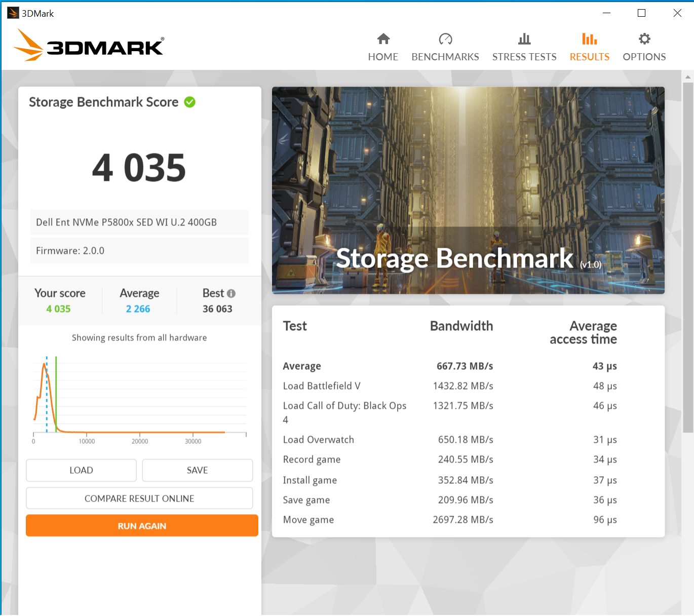Open the Options gear icon

pyautogui.click(x=644, y=38)
